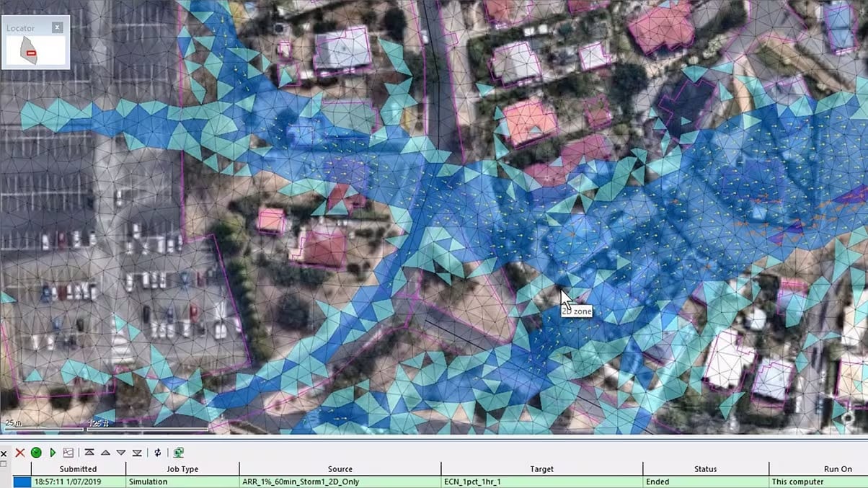The image size is (868, 488).
Task: Open the job progress graph icon
Action: tap(68, 453)
